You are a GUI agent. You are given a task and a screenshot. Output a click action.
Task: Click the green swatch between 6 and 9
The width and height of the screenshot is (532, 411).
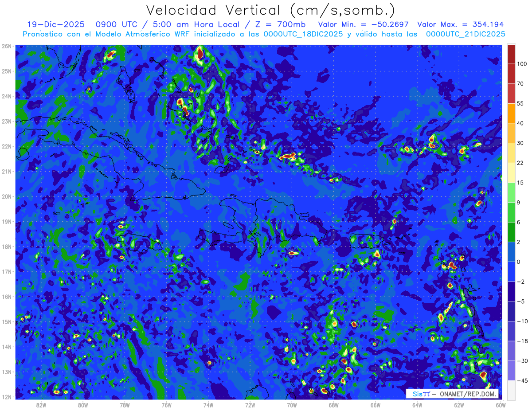pyautogui.click(x=511, y=212)
